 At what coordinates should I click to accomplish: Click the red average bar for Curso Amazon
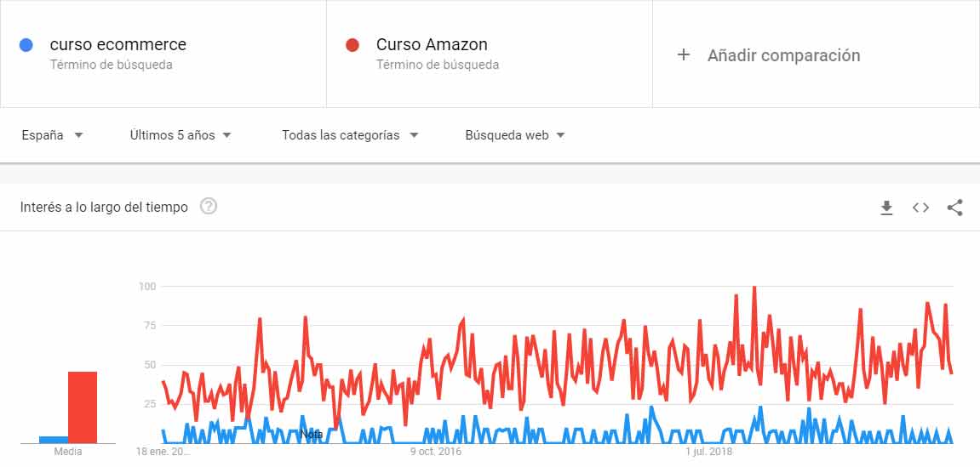click(x=83, y=407)
